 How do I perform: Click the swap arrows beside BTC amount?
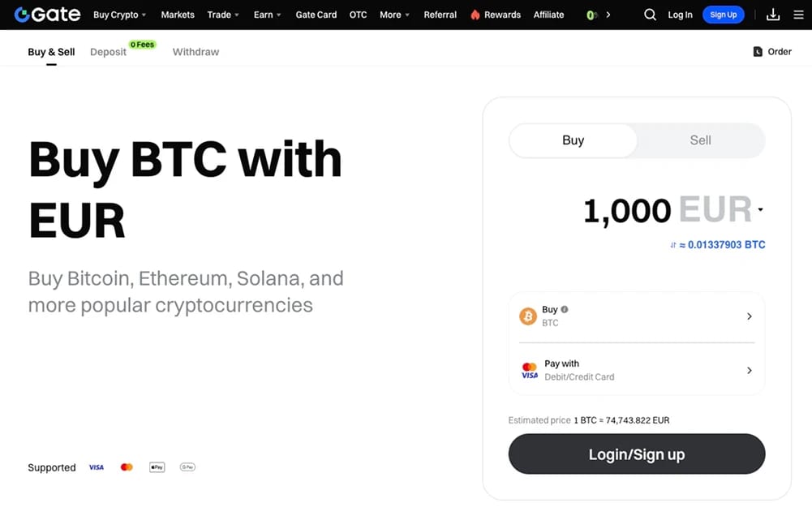pyautogui.click(x=673, y=245)
